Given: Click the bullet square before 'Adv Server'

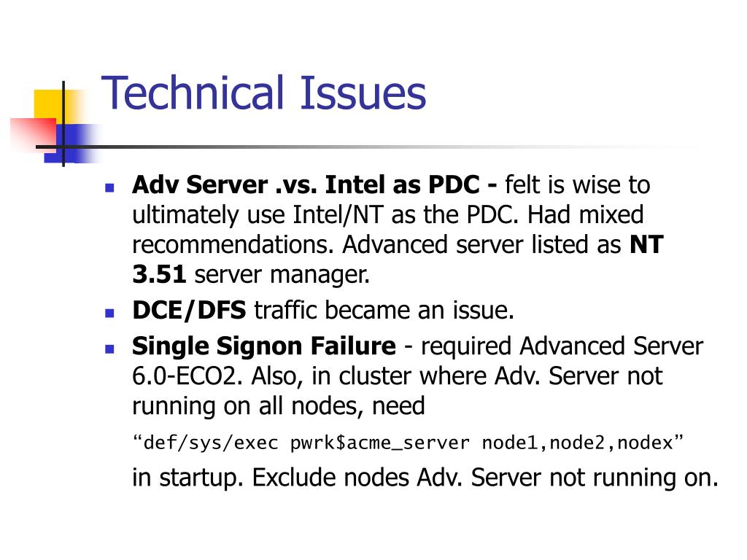Looking at the screenshot, I should point(109,187).
